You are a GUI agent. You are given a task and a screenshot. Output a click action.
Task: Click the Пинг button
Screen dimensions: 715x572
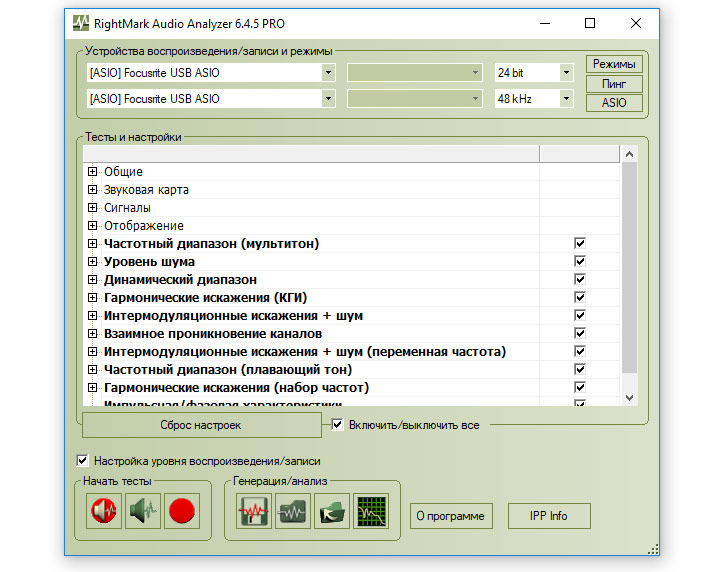(x=614, y=83)
